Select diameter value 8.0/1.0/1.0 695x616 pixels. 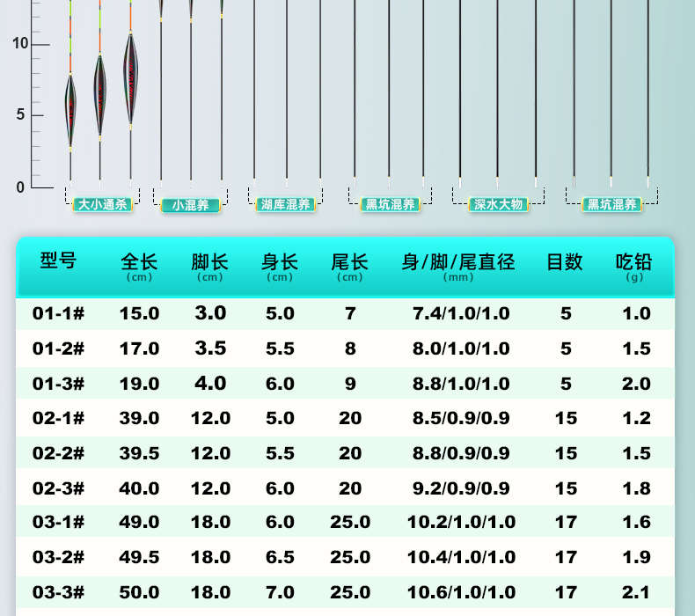point(461,348)
